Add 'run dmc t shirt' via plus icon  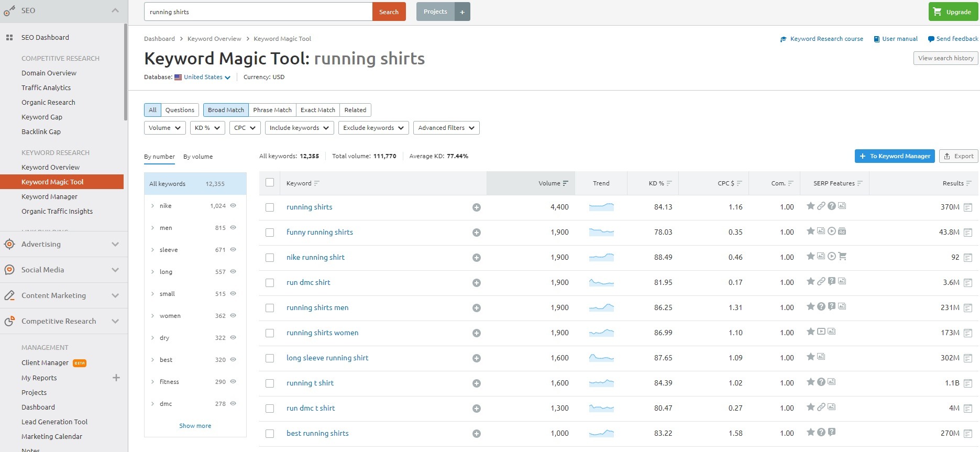477,409
